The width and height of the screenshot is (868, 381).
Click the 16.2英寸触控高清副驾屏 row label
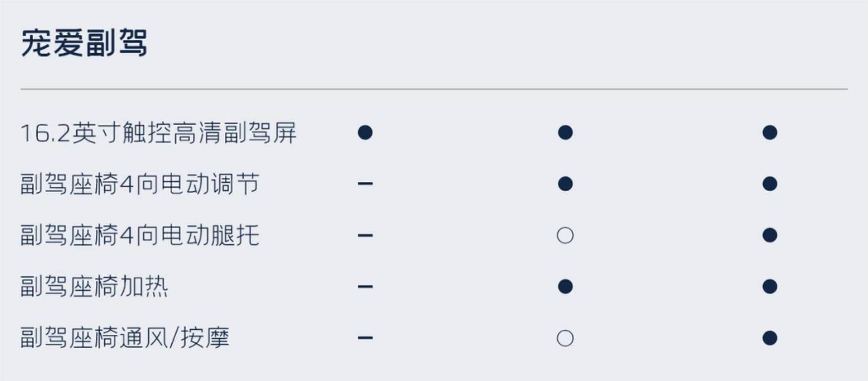158,133
